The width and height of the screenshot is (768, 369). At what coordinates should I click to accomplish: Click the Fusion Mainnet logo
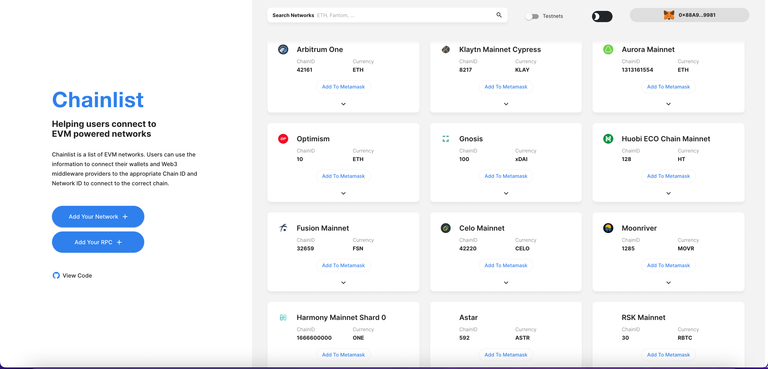point(283,228)
